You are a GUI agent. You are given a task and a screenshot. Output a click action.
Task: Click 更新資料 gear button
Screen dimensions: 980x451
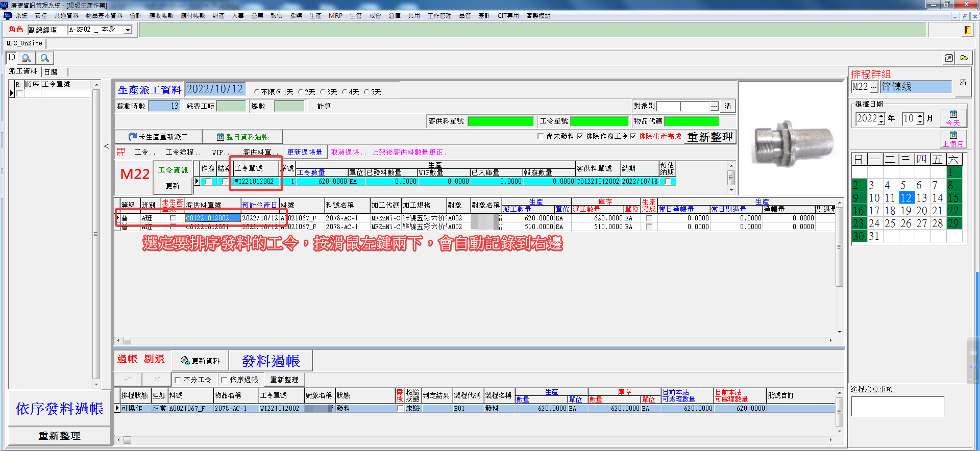tap(200, 361)
